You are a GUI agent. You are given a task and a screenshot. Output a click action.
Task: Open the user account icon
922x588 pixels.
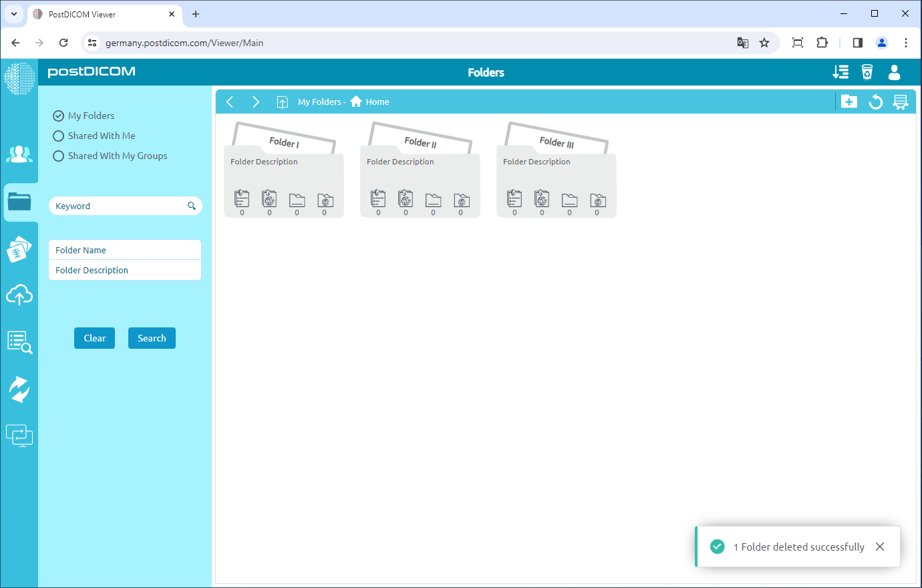click(894, 72)
